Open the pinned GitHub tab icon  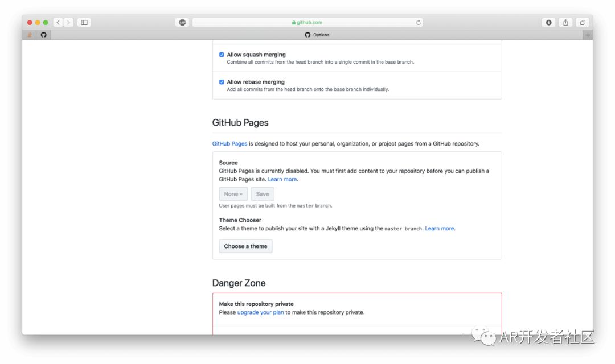click(44, 35)
